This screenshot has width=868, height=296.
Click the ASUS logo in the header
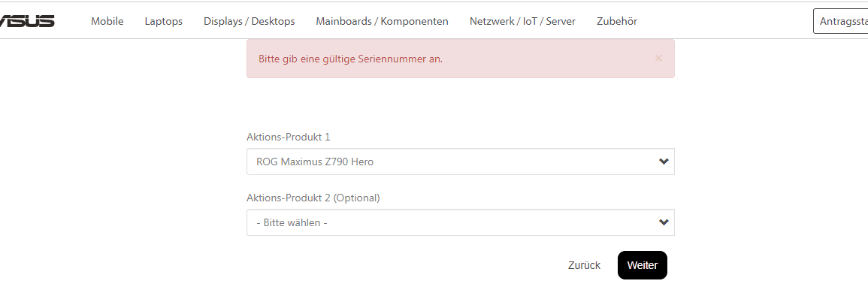(26, 22)
